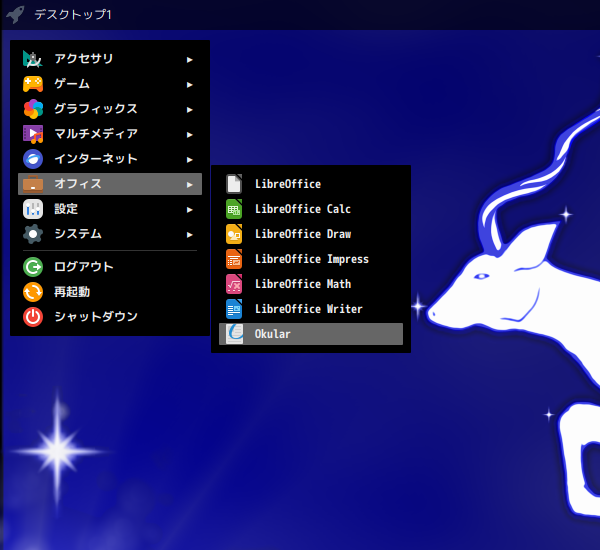The width and height of the screenshot is (600, 550).
Task: Click the オフィス briefcase icon
Action: [x=33, y=184]
